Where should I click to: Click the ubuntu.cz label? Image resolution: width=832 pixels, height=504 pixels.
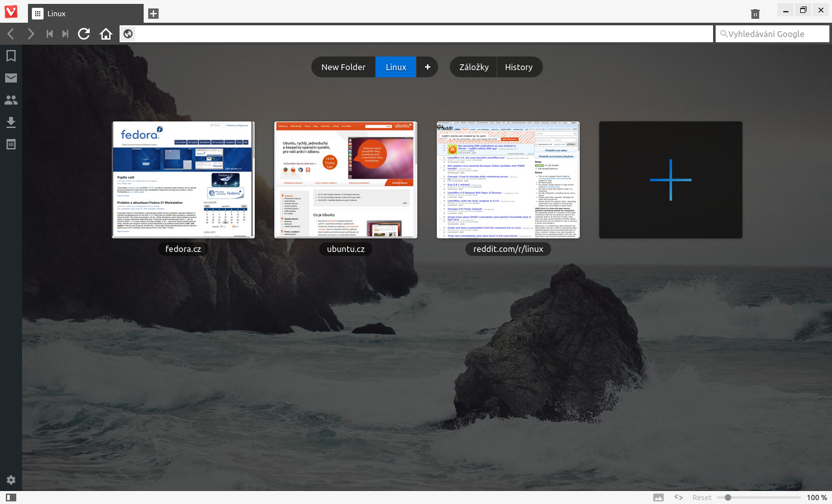click(x=346, y=249)
